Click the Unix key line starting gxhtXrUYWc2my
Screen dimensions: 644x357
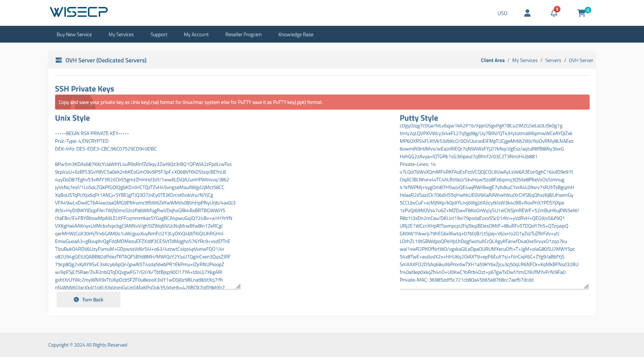(139, 280)
